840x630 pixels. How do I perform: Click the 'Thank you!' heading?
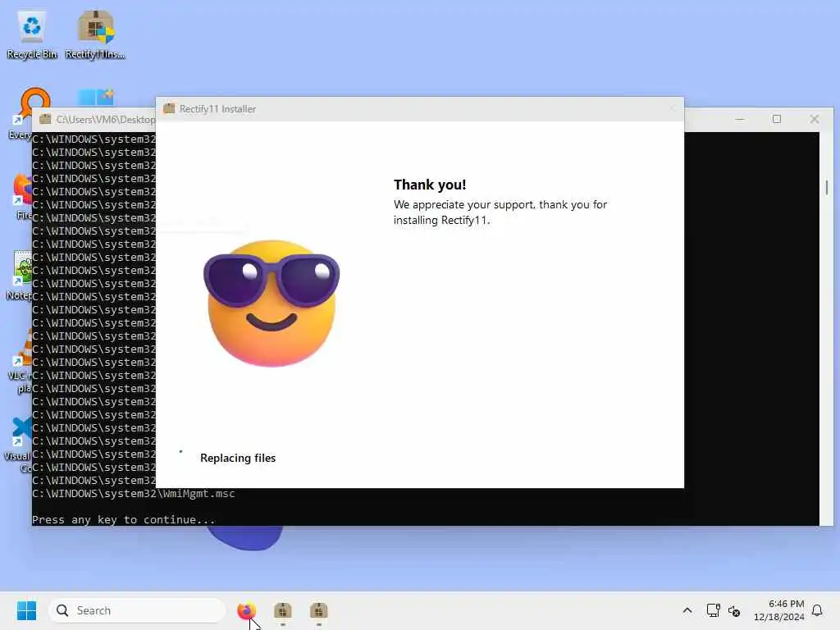430,185
